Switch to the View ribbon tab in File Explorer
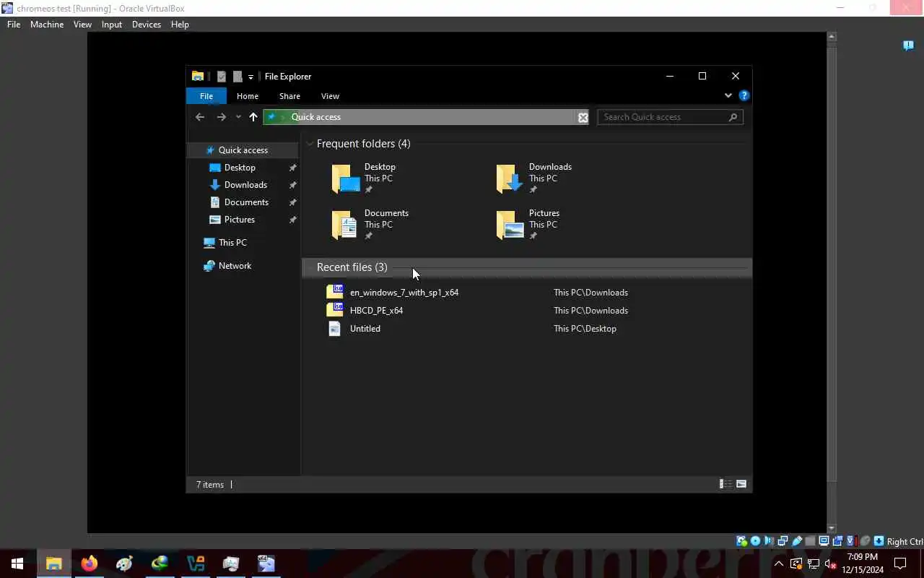Viewport: 924px width, 578px height. [330, 96]
